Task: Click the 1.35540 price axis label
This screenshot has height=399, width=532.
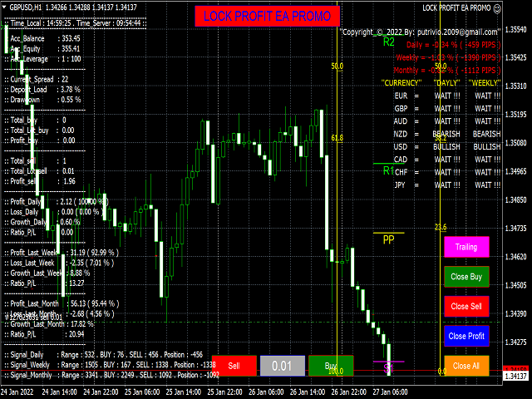Action: [515, 30]
